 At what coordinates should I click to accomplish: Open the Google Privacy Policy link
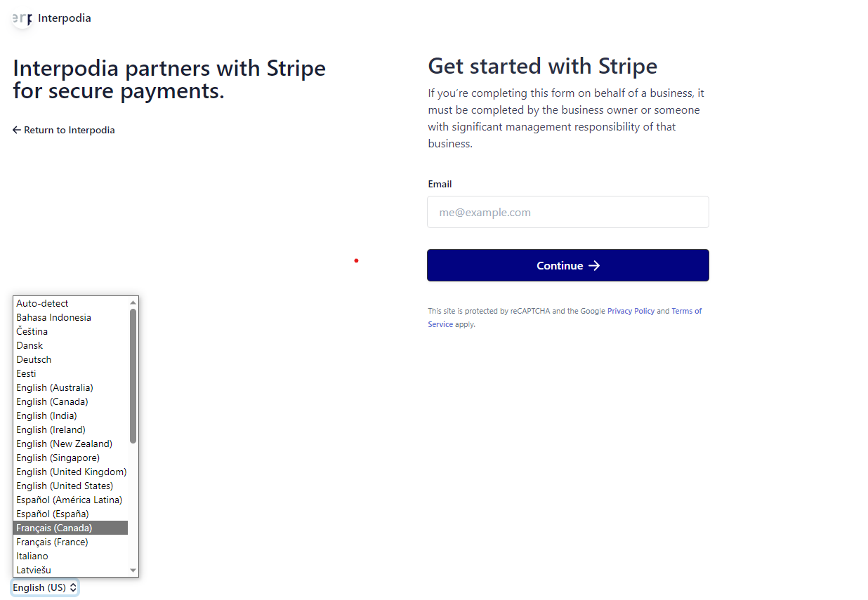pyautogui.click(x=631, y=311)
